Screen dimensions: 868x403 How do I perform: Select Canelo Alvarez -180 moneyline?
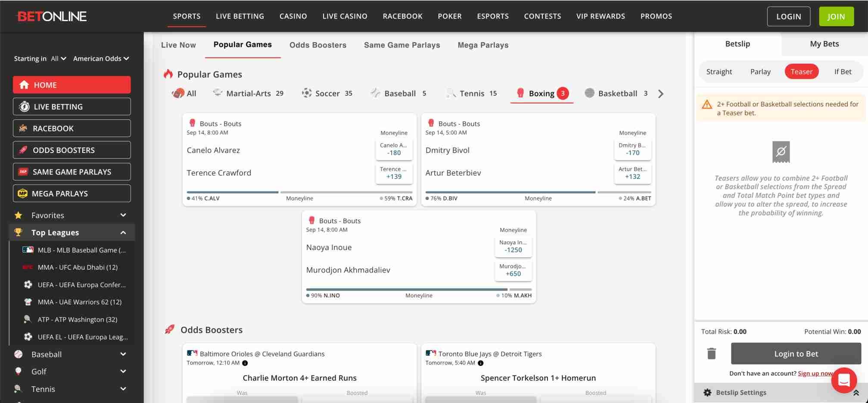pyautogui.click(x=394, y=149)
